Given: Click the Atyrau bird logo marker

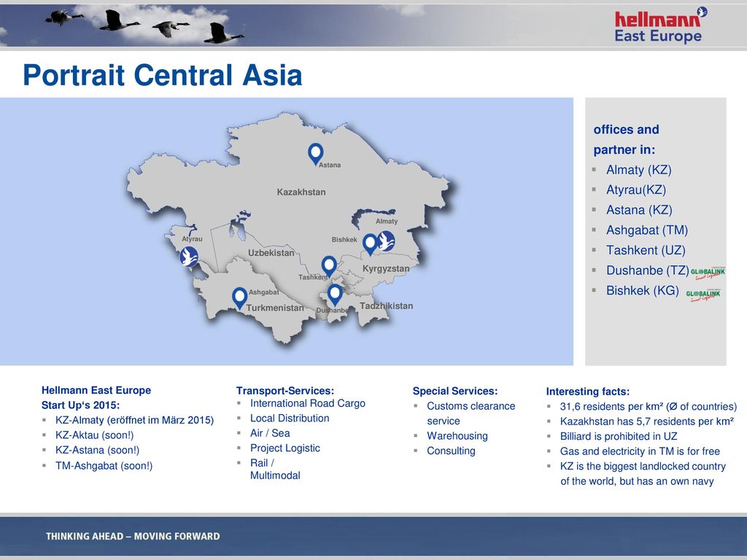Looking at the screenshot, I should tap(189, 256).
